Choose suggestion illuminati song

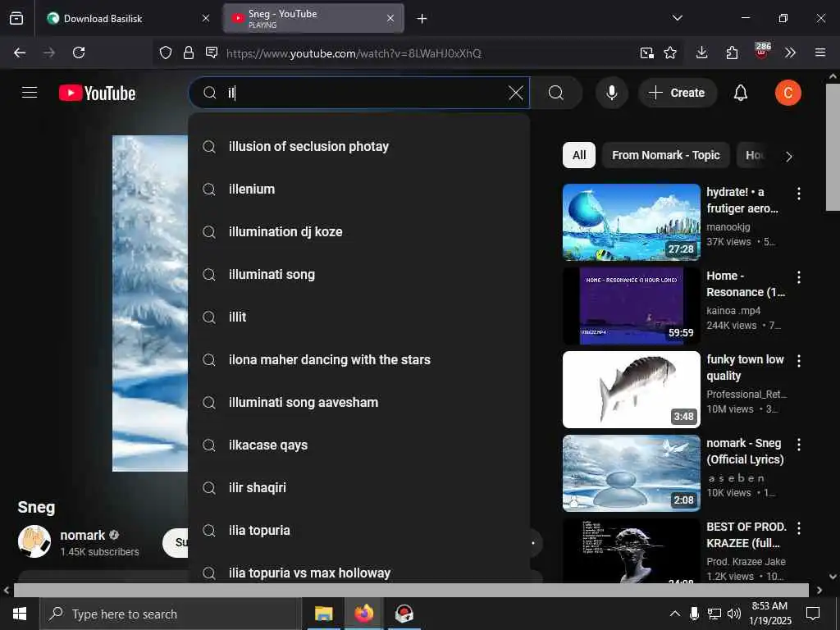click(x=359, y=274)
